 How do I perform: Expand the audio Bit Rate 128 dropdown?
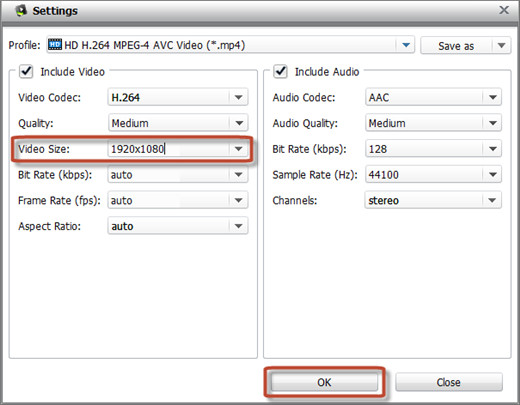(433, 149)
